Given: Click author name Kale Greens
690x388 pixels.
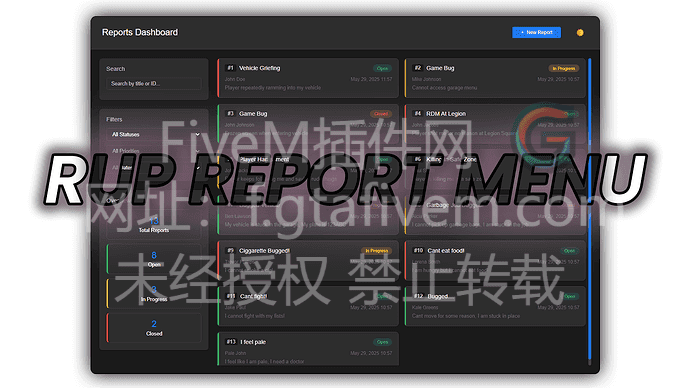Looking at the screenshot, I should point(425,307).
